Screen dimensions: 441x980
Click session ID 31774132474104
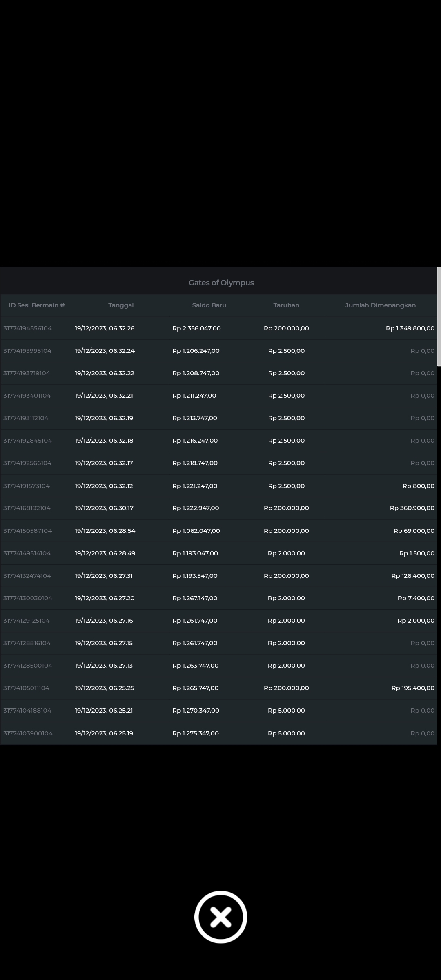[x=27, y=576]
